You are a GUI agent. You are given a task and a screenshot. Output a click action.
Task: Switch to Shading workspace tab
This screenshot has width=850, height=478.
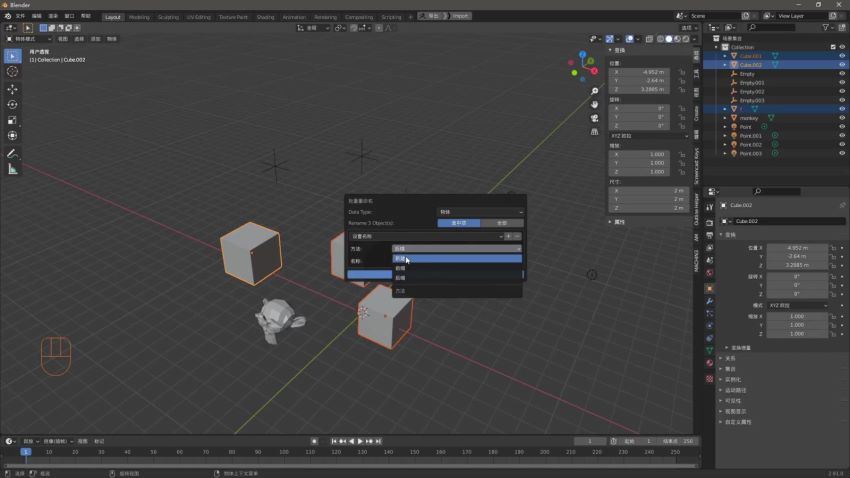[265, 17]
